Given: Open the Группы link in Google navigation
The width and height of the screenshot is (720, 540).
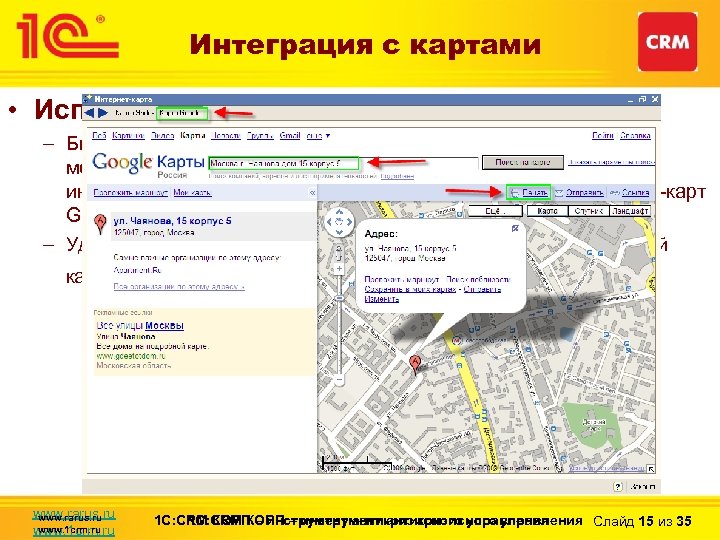Looking at the screenshot, I should click(x=260, y=135).
